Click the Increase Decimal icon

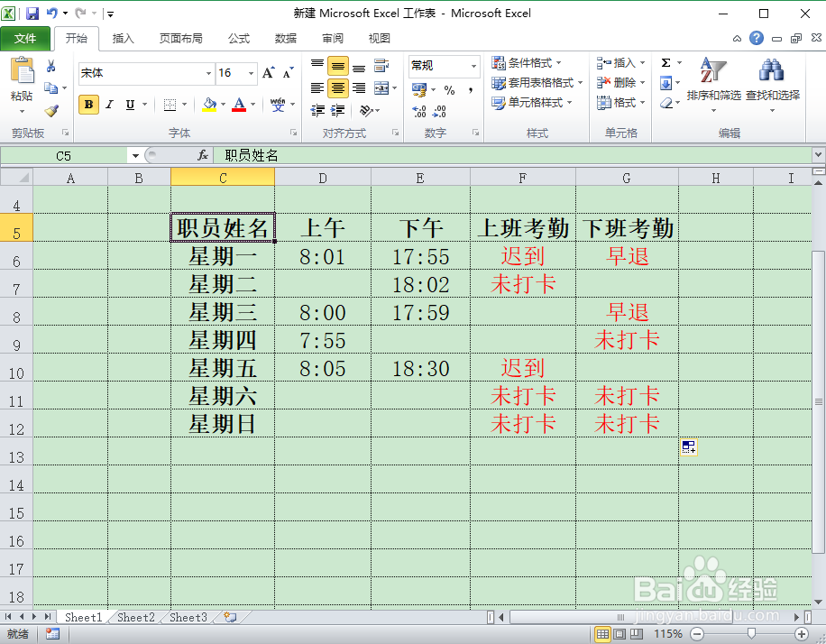[419, 111]
